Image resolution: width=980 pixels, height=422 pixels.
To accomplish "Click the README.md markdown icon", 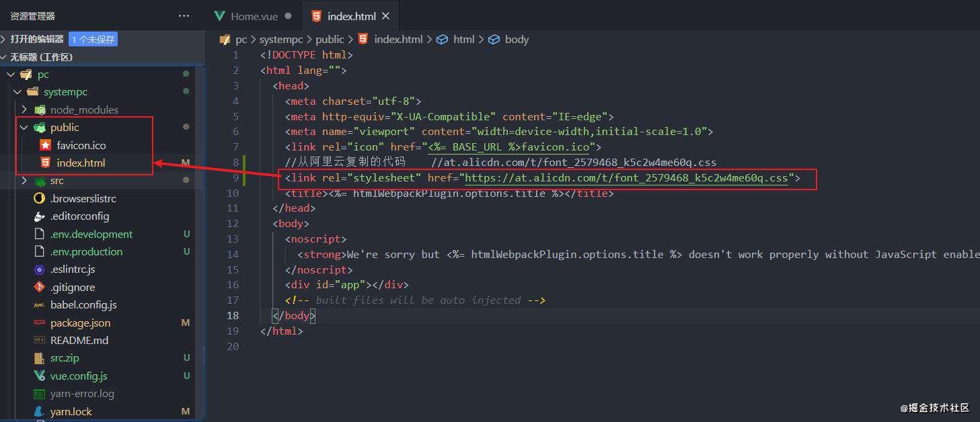I will click(39, 341).
